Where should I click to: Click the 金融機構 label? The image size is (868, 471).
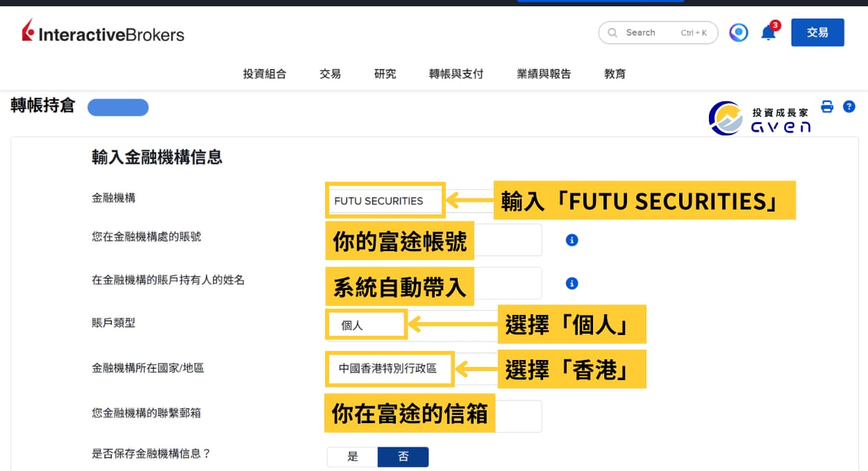[x=113, y=198]
